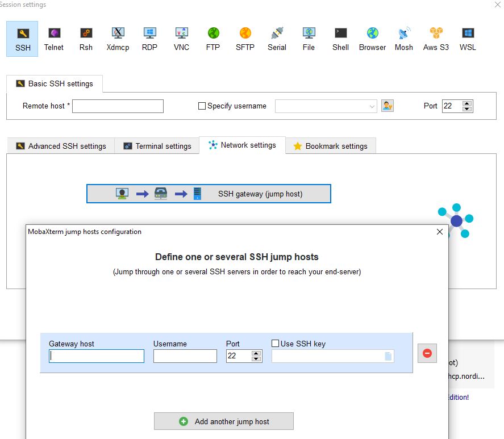The image size is (504, 439).
Task: Expand the username dropdown list
Action: coord(372,106)
